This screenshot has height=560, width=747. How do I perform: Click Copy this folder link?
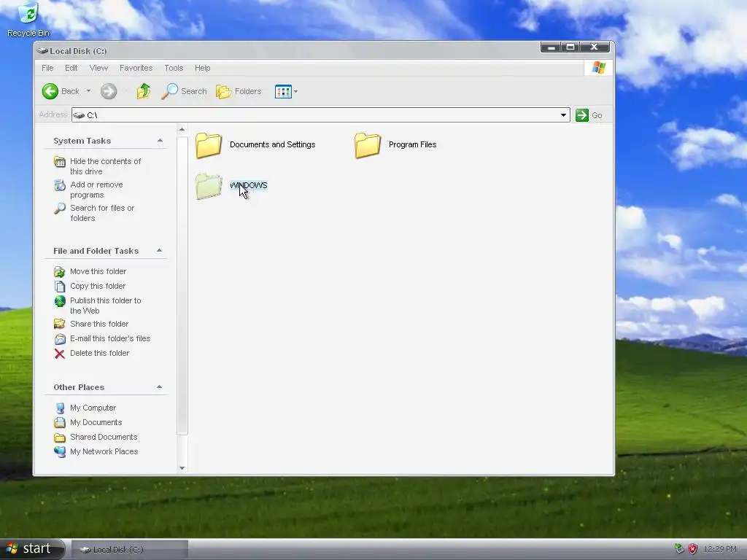click(98, 286)
